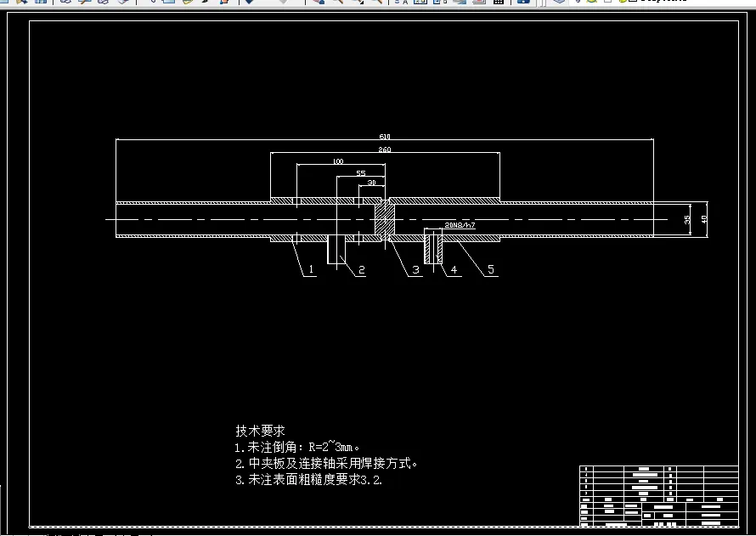Image resolution: width=756 pixels, height=536 pixels.
Task: Select the 610 overall length dimension text
Action: [385, 137]
